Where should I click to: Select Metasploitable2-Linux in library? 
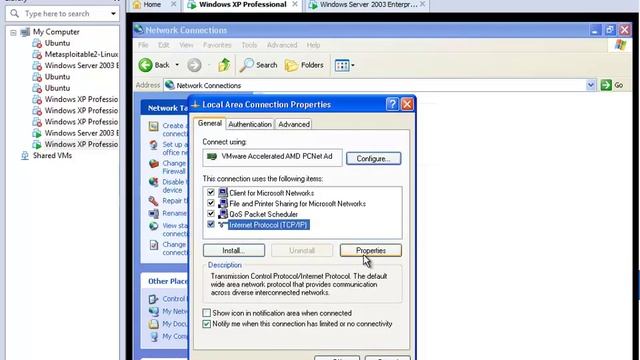(81, 54)
